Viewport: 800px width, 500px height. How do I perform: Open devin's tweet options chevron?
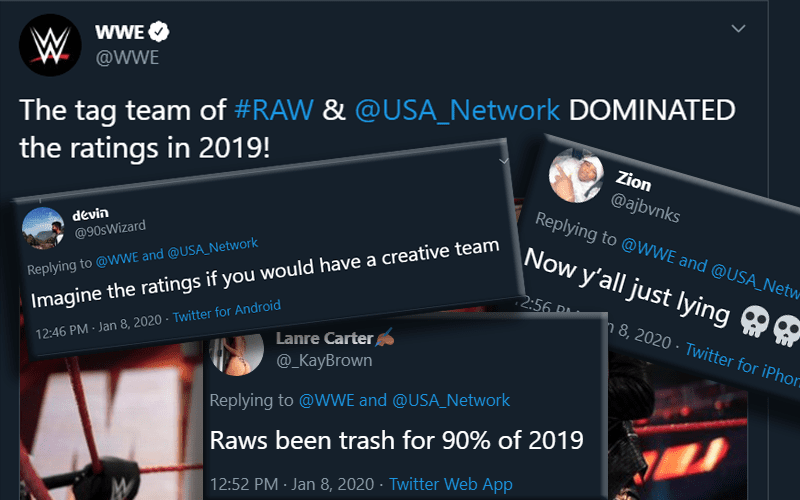[x=503, y=159]
